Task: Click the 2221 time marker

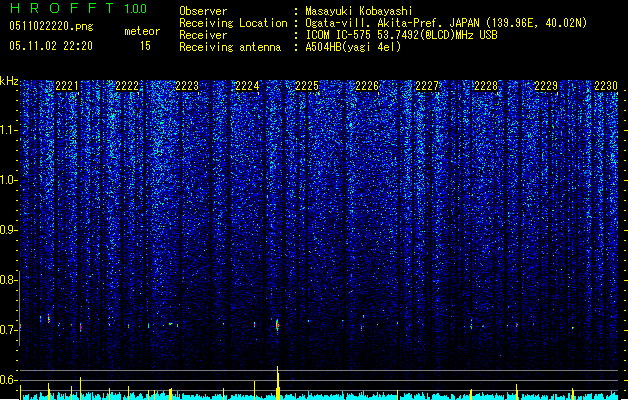Action: (x=67, y=86)
